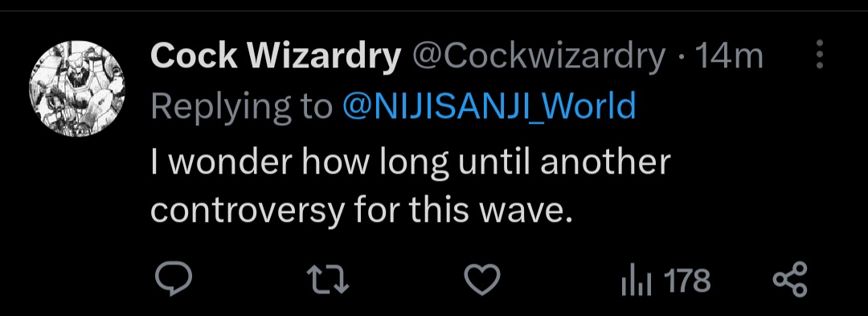This screenshot has width=868, height=316.
Task: Like the tweet with the heart icon
Action: pyautogui.click(x=482, y=280)
